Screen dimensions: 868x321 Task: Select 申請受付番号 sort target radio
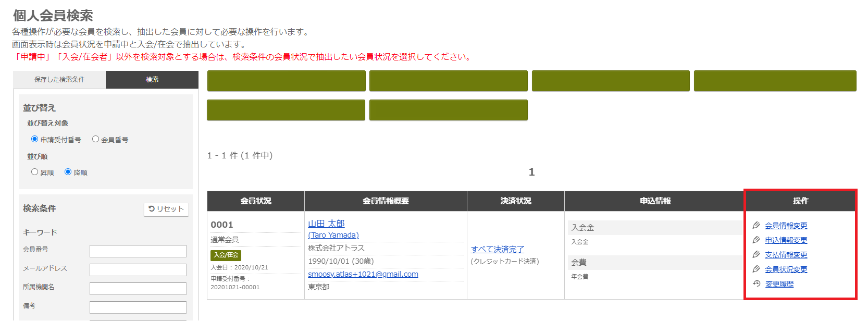(x=35, y=139)
